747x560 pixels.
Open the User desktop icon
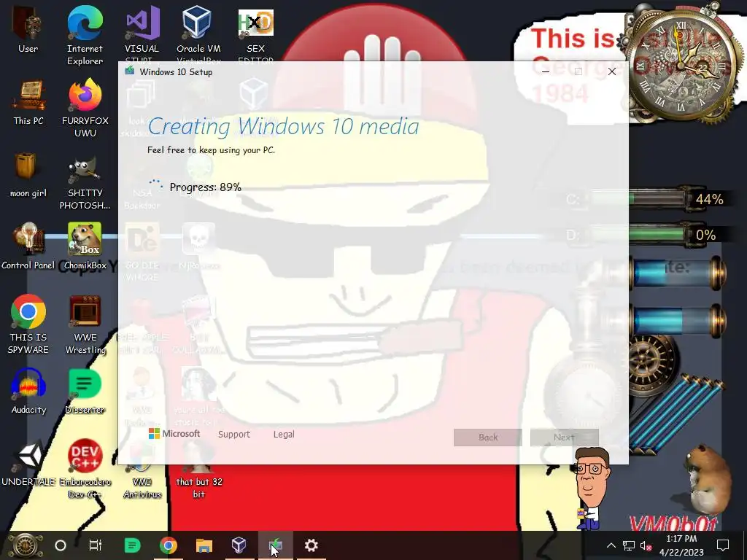(28, 29)
